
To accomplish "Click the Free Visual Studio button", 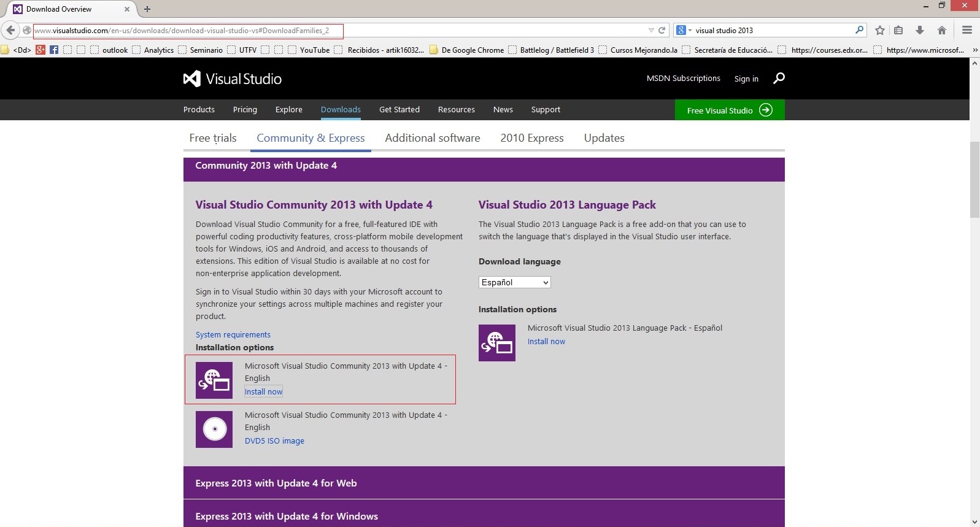I will coord(730,110).
